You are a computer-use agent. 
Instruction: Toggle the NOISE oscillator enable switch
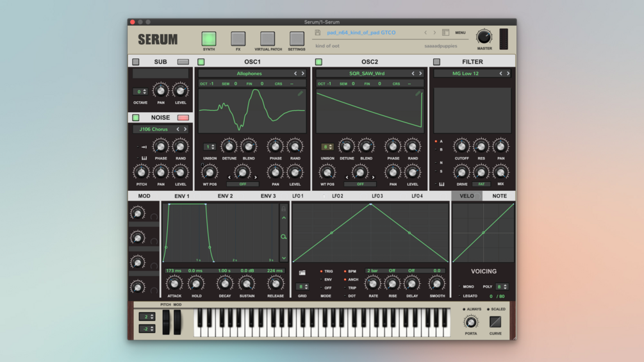136,117
